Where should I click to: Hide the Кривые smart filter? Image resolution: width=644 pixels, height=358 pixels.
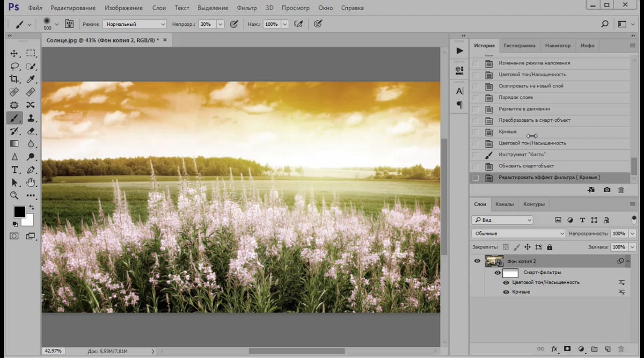pyautogui.click(x=506, y=292)
